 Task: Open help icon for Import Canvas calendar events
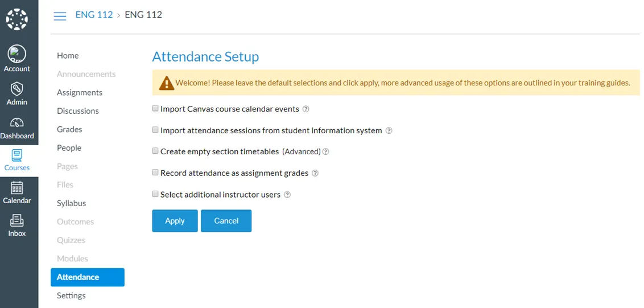pyautogui.click(x=306, y=109)
